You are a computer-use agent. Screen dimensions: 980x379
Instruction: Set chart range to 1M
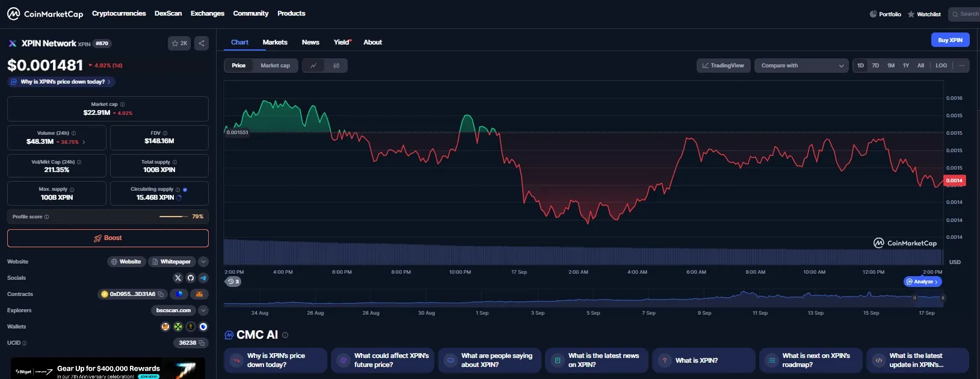(891, 66)
